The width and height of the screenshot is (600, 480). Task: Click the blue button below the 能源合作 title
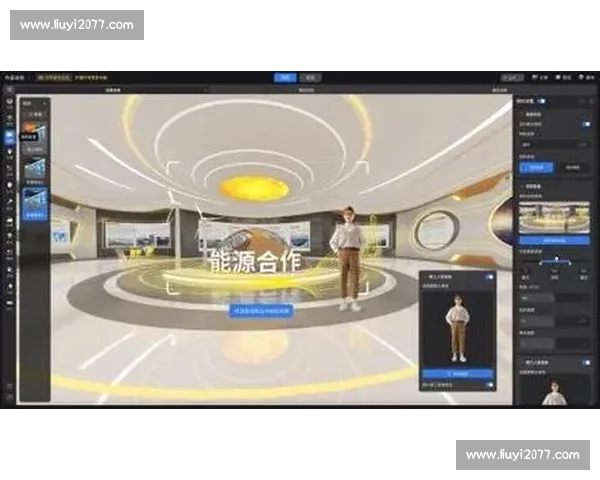tap(262, 311)
